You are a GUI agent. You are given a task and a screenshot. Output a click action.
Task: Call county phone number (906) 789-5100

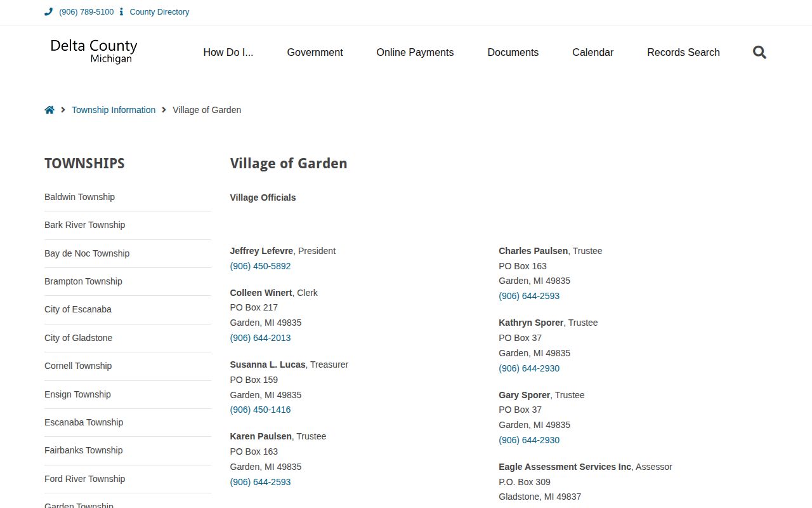tap(86, 12)
